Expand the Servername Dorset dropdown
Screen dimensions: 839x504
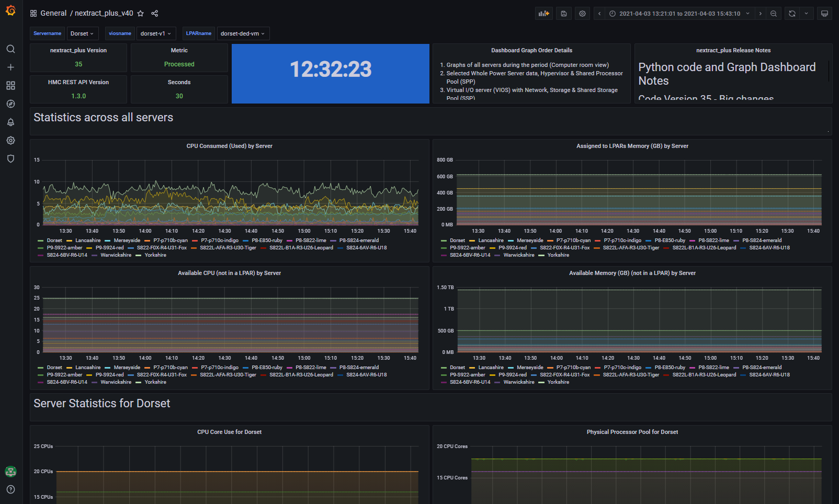coord(82,33)
